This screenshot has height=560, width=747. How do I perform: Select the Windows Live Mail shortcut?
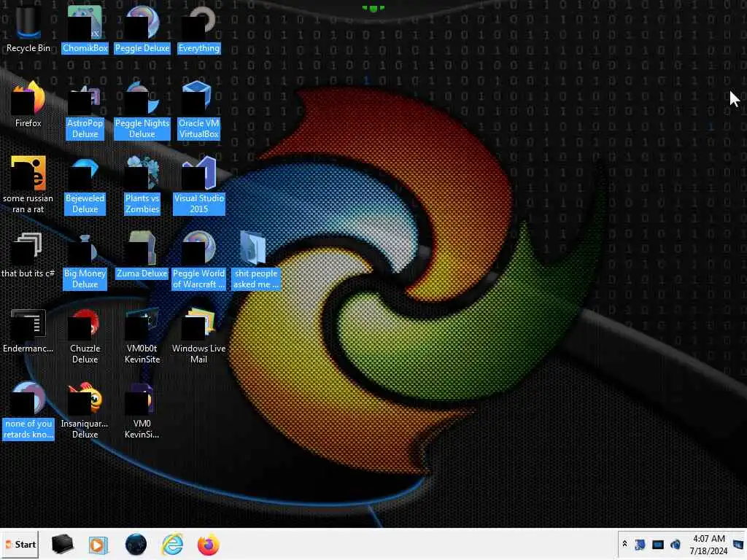tap(198, 335)
